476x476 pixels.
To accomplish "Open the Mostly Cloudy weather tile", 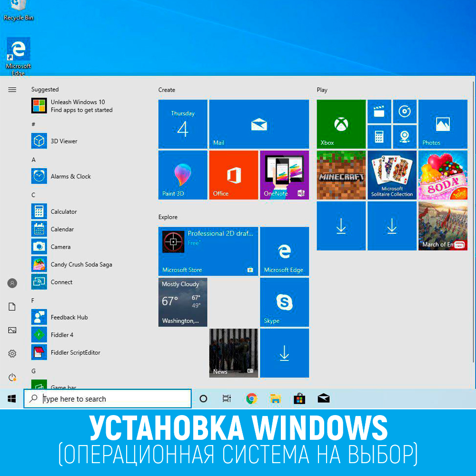I will 183,302.
